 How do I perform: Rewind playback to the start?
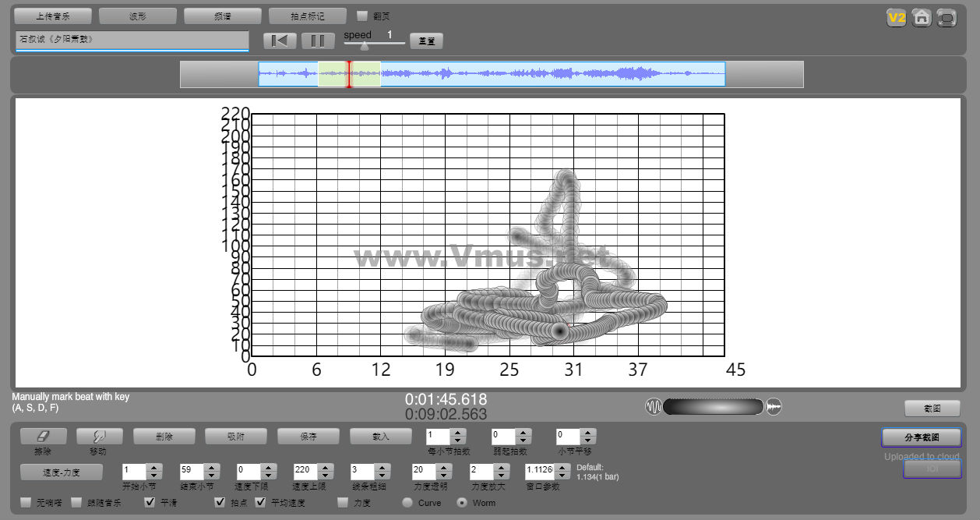coord(280,41)
